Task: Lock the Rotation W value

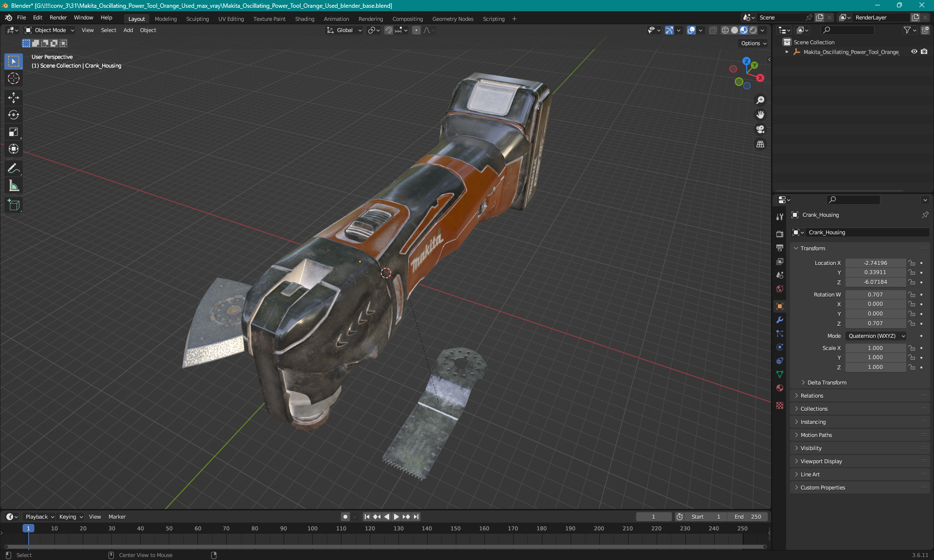Action: click(912, 295)
